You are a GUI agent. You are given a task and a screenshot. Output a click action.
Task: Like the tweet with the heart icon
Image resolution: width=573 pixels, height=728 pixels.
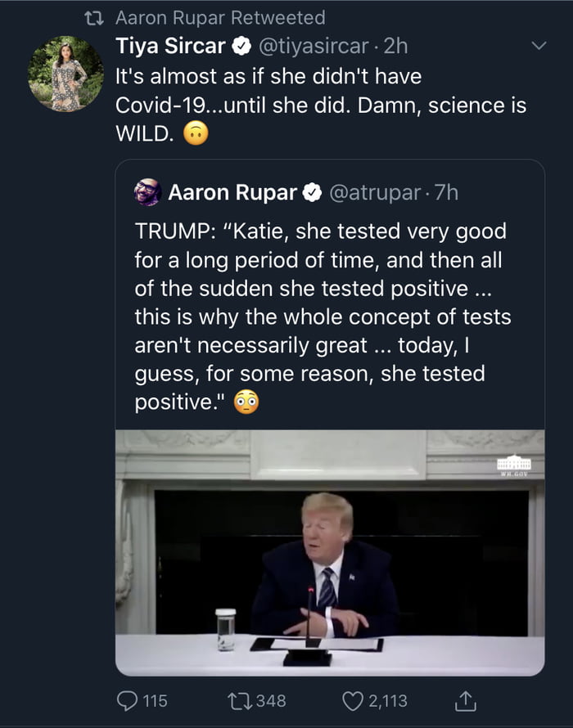click(x=354, y=701)
